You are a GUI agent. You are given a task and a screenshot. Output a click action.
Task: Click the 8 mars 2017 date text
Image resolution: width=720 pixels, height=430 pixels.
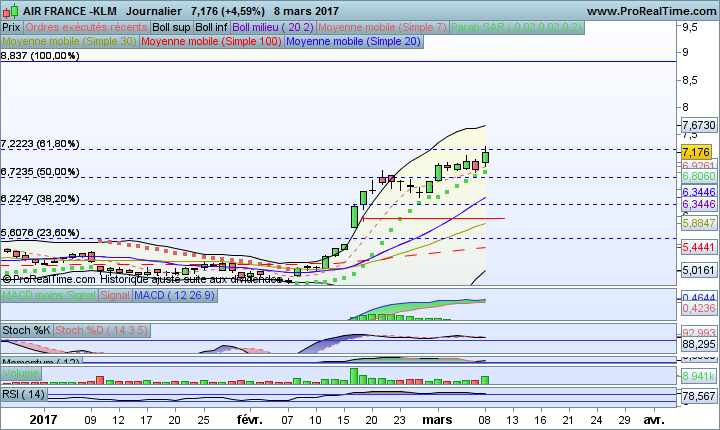(306, 11)
